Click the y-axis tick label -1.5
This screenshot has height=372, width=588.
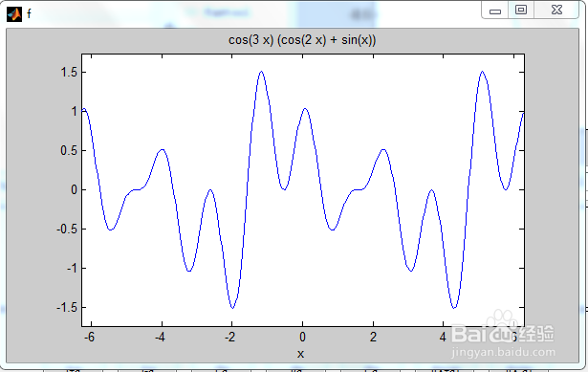(67, 307)
